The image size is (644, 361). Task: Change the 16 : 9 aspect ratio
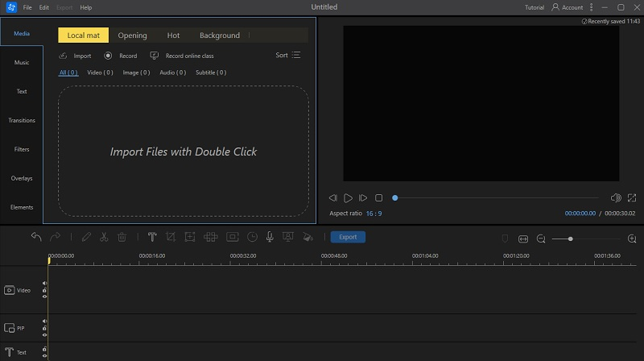point(374,214)
